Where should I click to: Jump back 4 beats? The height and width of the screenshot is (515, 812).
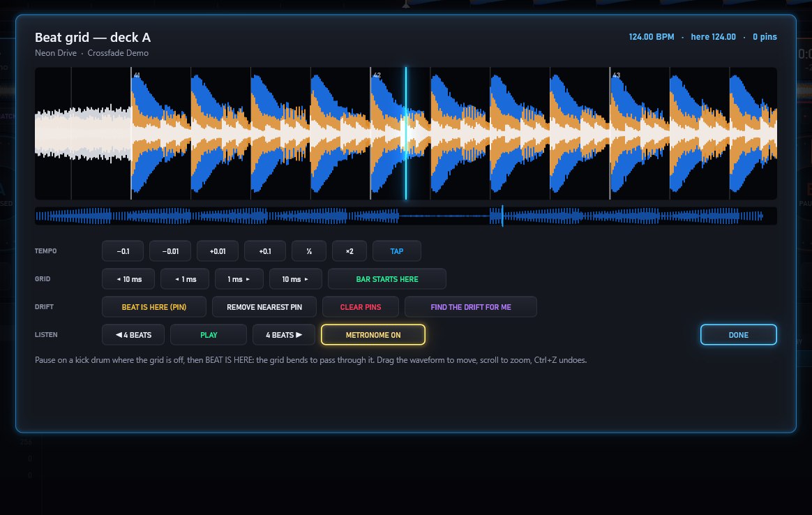point(133,335)
